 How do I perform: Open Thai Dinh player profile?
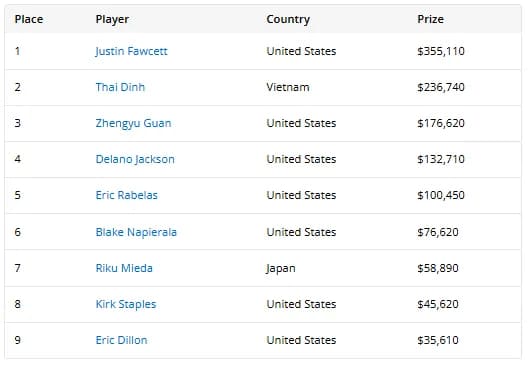pyautogui.click(x=120, y=87)
